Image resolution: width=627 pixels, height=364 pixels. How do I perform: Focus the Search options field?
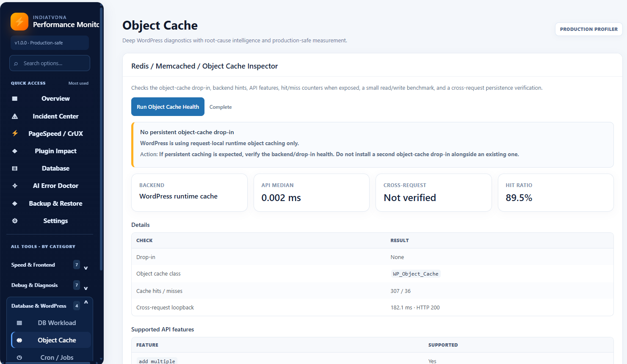50,63
